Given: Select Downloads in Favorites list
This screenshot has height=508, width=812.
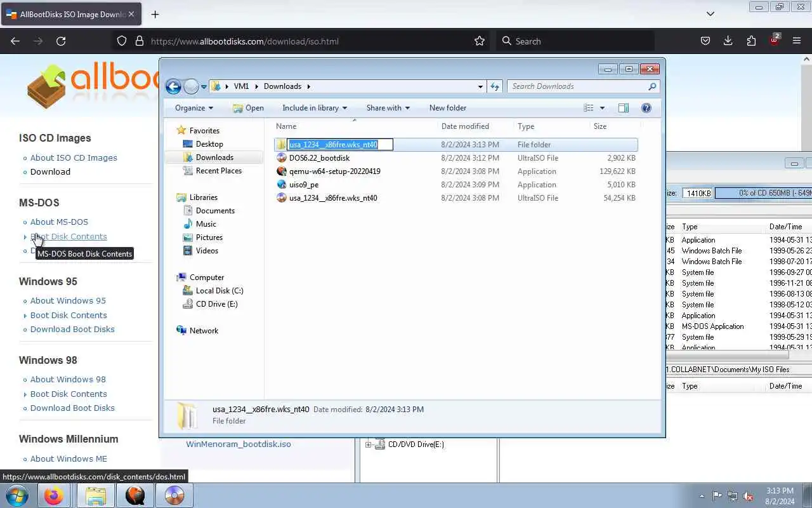Looking at the screenshot, I should [x=214, y=157].
